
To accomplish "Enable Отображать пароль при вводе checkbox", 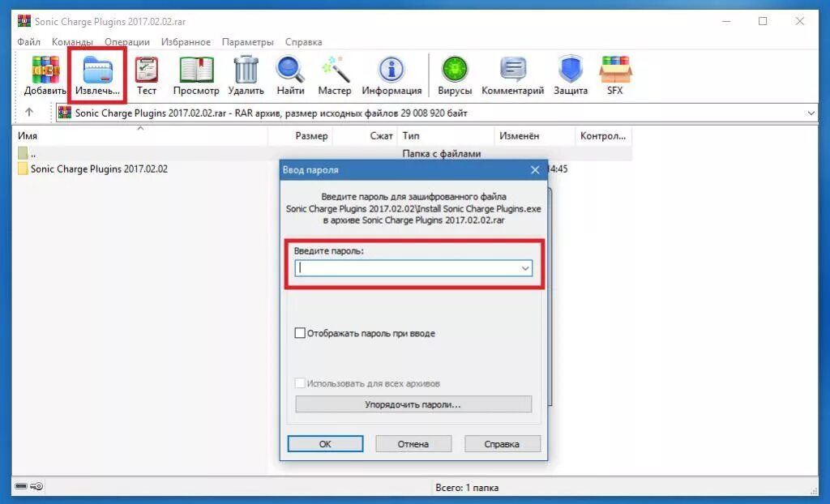I will [x=300, y=333].
